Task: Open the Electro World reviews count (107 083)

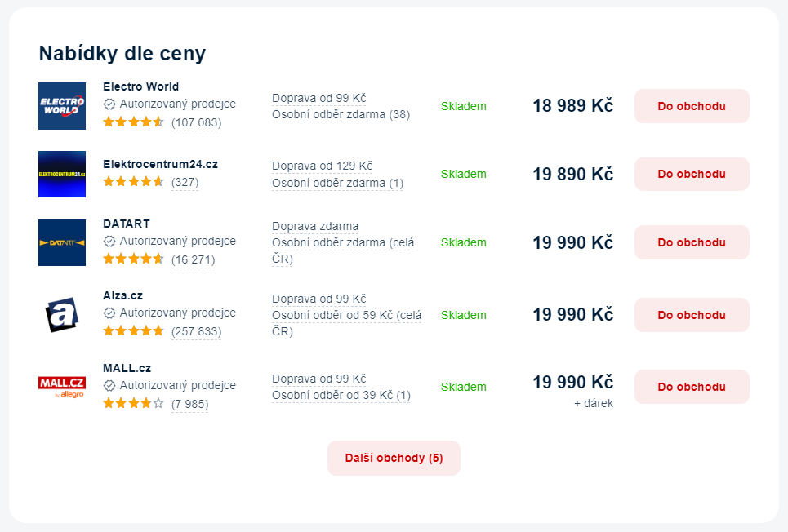Action: [x=197, y=122]
